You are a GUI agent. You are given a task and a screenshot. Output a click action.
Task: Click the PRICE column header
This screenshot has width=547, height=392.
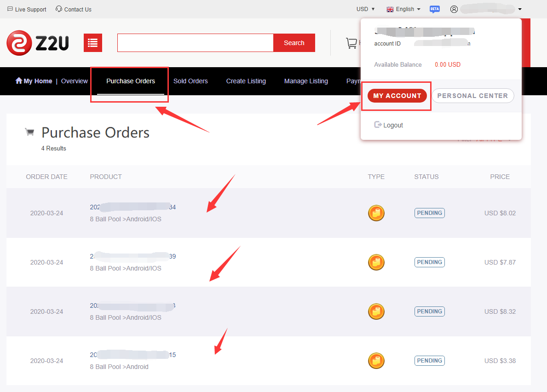pyautogui.click(x=500, y=177)
